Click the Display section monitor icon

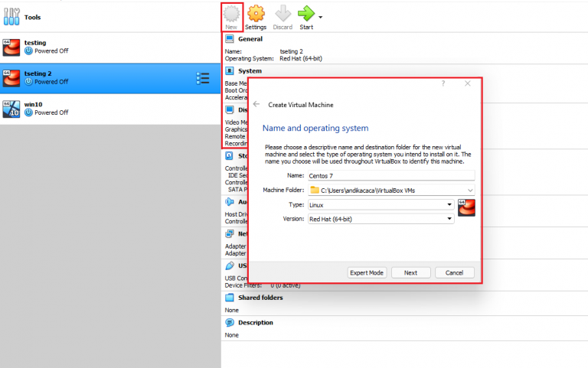coord(230,110)
